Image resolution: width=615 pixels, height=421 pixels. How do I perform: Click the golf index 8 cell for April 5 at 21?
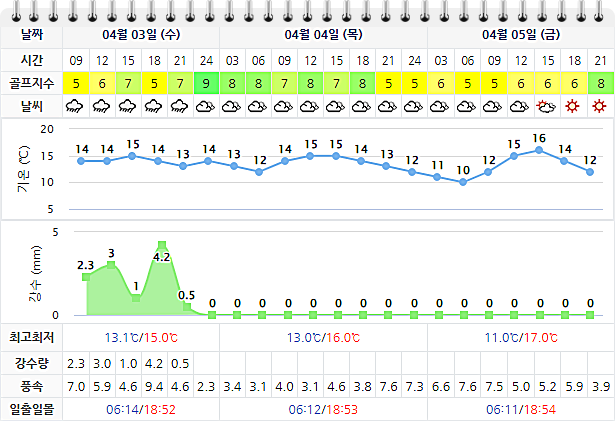coord(601,83)
